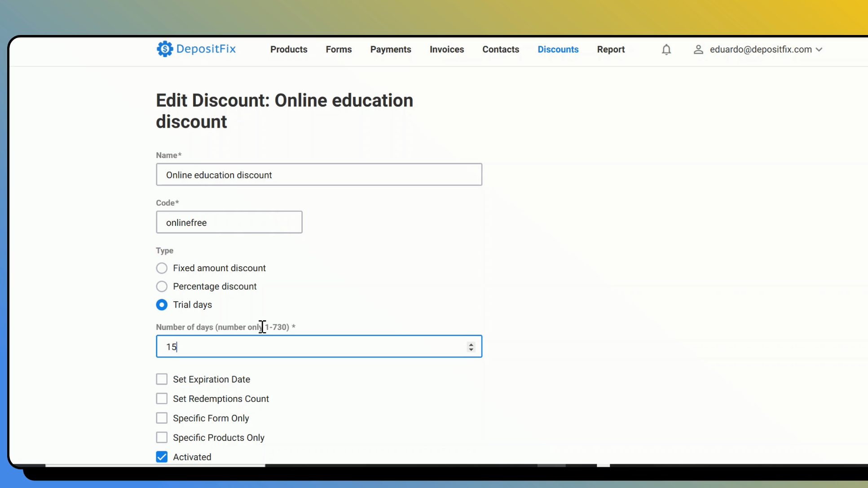
Task: Check Set Redemptions Count option
Action: point(162,399)
